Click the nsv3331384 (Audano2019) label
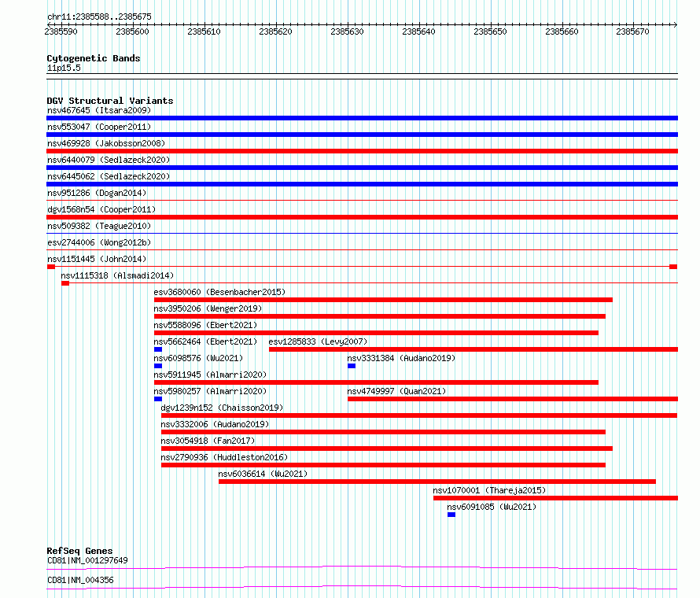Image resolution: width=700 pixels, height=598 pixels. pos(401,358)
